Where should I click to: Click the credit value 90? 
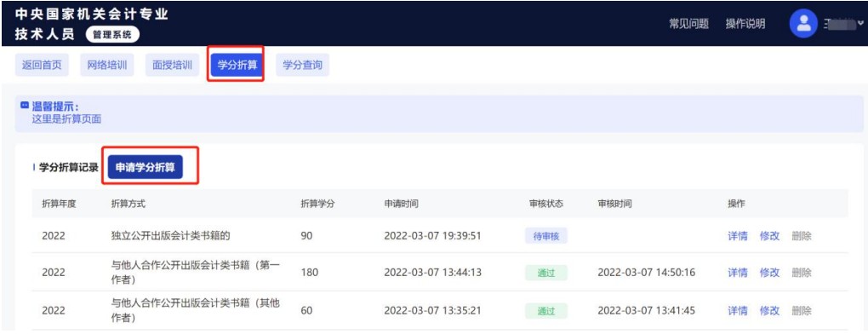[x=306, y=235]
